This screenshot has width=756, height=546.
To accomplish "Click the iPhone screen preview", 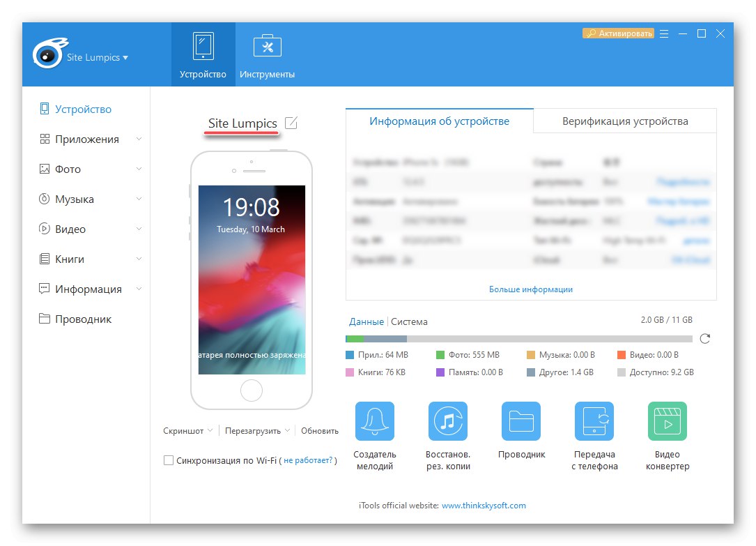I will coord(252,280).
